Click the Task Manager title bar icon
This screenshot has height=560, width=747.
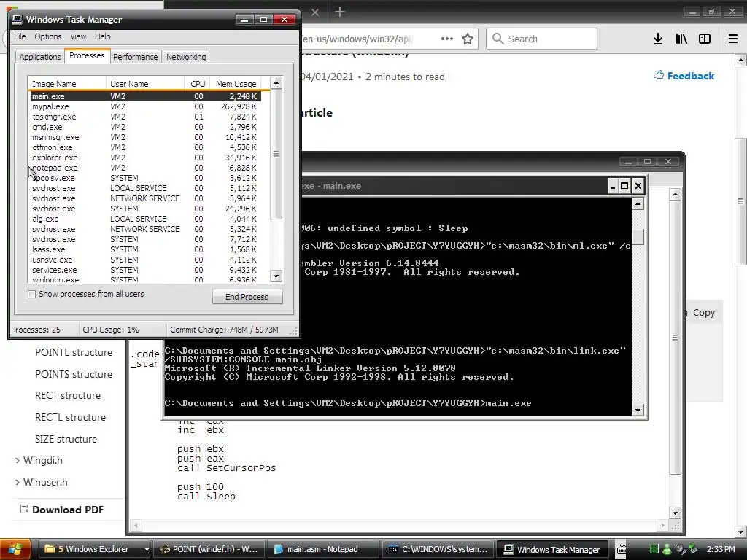click(18, 19)
